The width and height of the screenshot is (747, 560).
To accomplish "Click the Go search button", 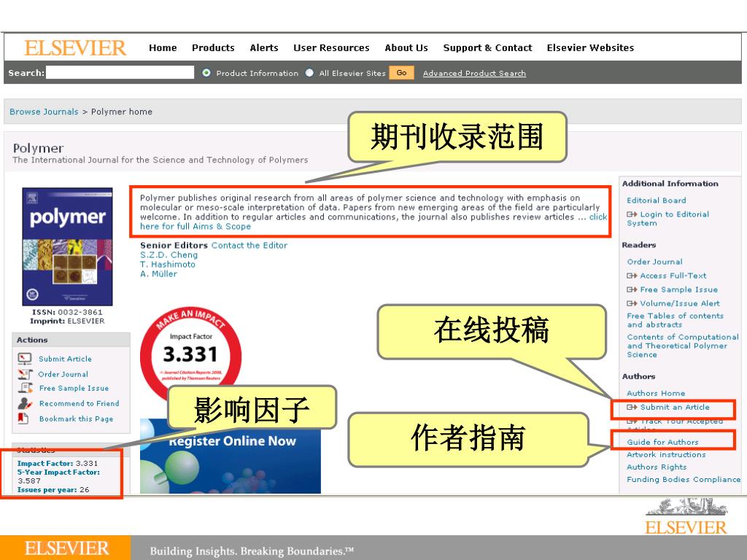I will point(402,73).
